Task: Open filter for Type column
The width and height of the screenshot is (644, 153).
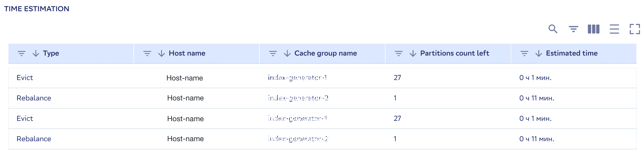Action: click(21, 53)
